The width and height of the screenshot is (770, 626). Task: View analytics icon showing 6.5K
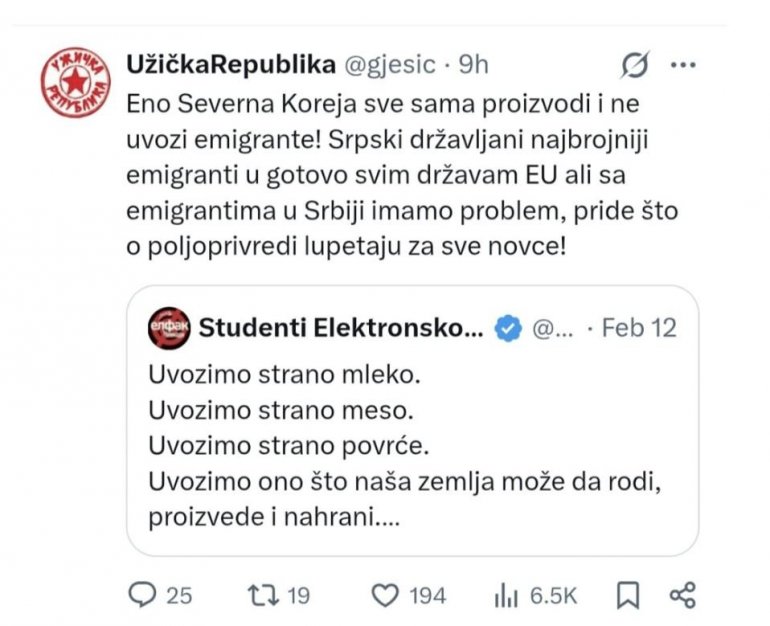pyautogui.click(x=505, y=595)
